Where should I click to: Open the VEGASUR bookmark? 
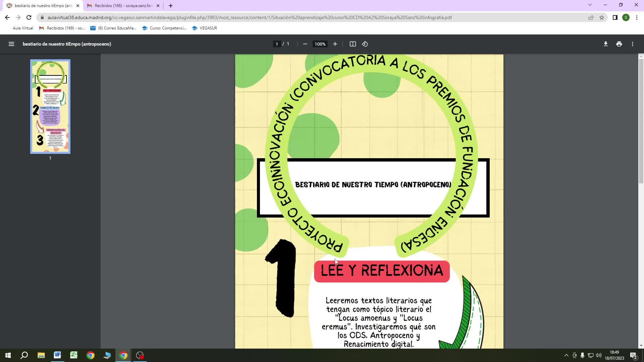pyautogui.click(x=205, y=28)
